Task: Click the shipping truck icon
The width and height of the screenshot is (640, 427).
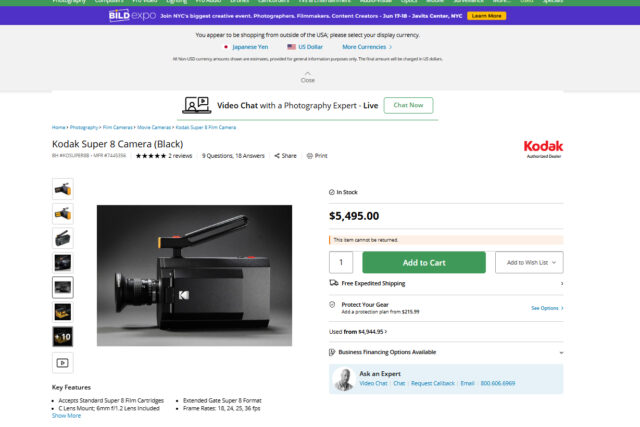Action: pyautogui.click(x=333, y=283)
